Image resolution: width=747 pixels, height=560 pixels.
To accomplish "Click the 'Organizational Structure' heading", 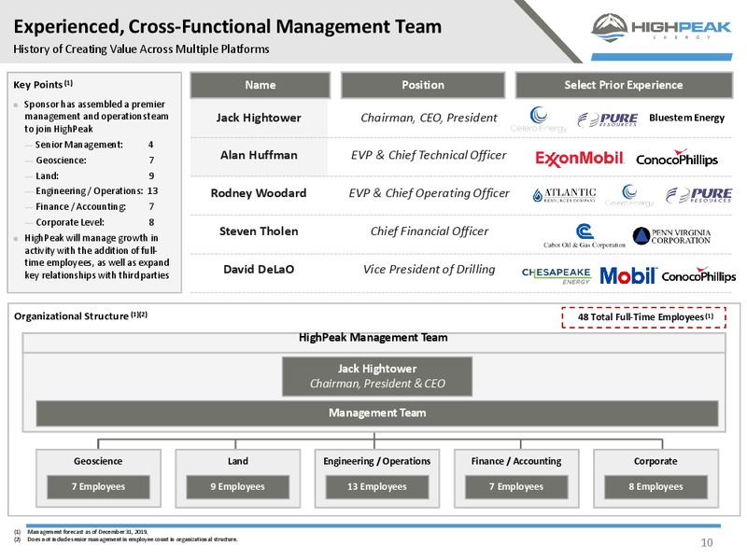I will coord(80,316).
